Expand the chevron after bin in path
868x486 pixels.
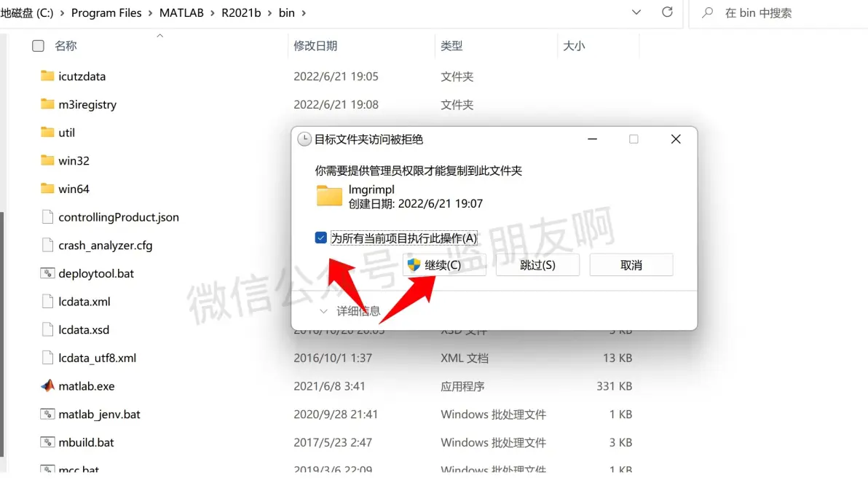point(304,12)
